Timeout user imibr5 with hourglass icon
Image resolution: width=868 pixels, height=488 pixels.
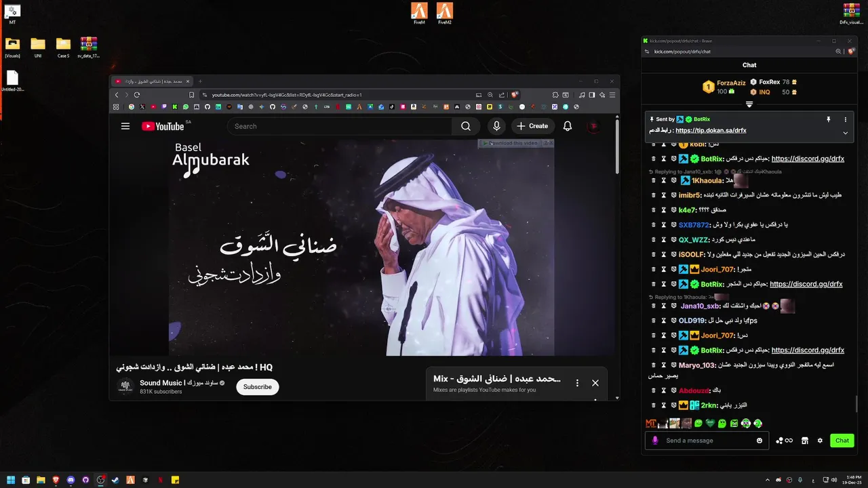(x=664, y=195)
